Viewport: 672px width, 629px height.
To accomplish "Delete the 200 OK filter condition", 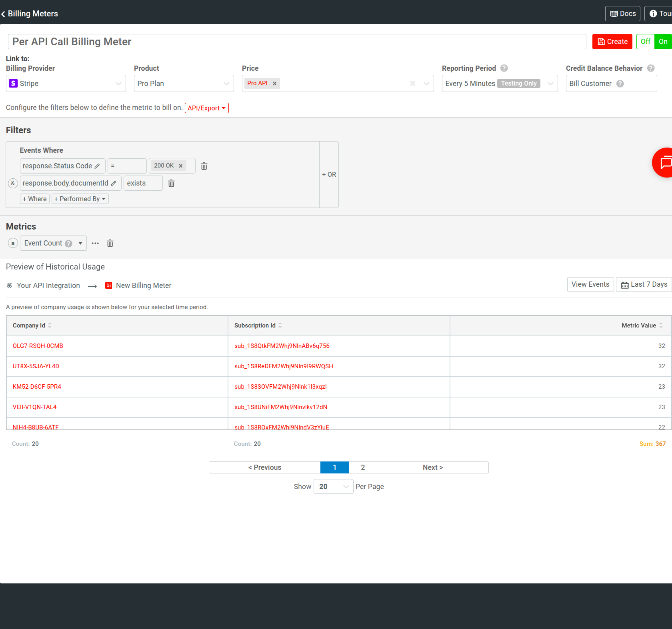I will [x=204, y=166].
